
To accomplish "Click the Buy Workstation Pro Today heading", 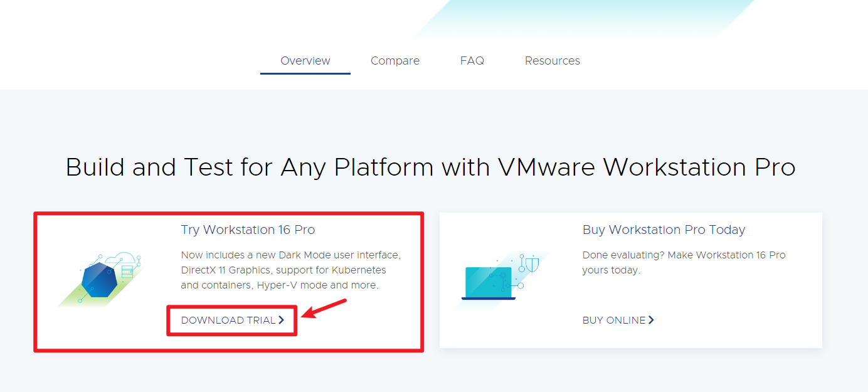I will (664, 230).
